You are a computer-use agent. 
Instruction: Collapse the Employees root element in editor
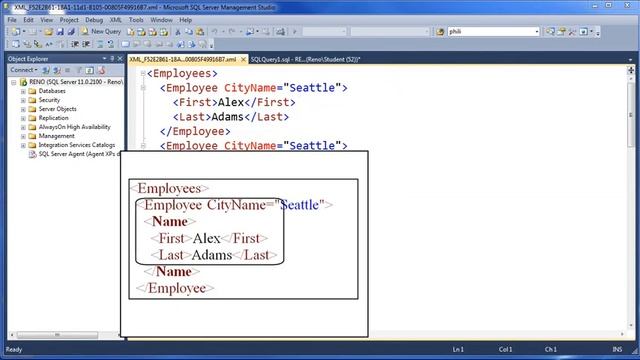tap(143, 73)
